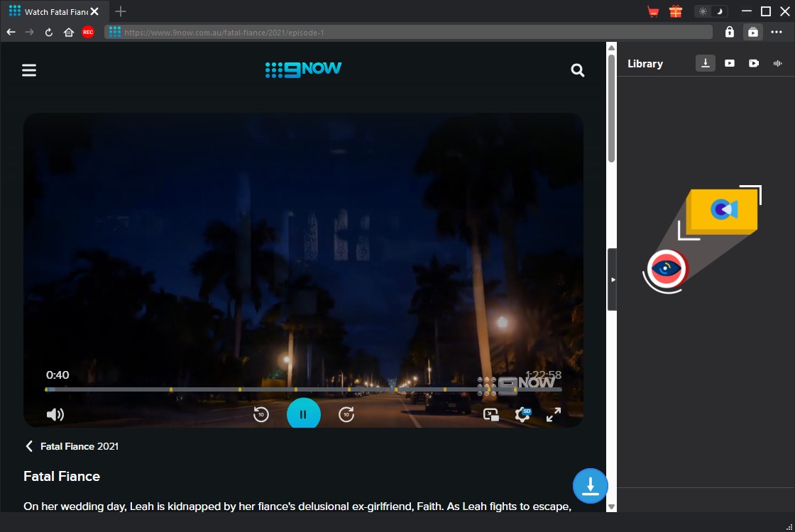Select the Downloads tab in Library
The width and height of the screenshot is (795, 532).
706,63
